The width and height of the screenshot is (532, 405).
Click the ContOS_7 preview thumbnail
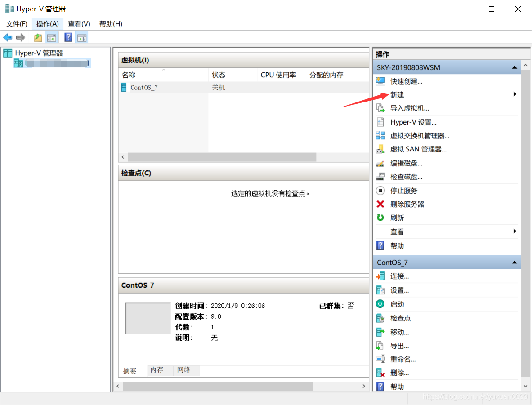148,318
